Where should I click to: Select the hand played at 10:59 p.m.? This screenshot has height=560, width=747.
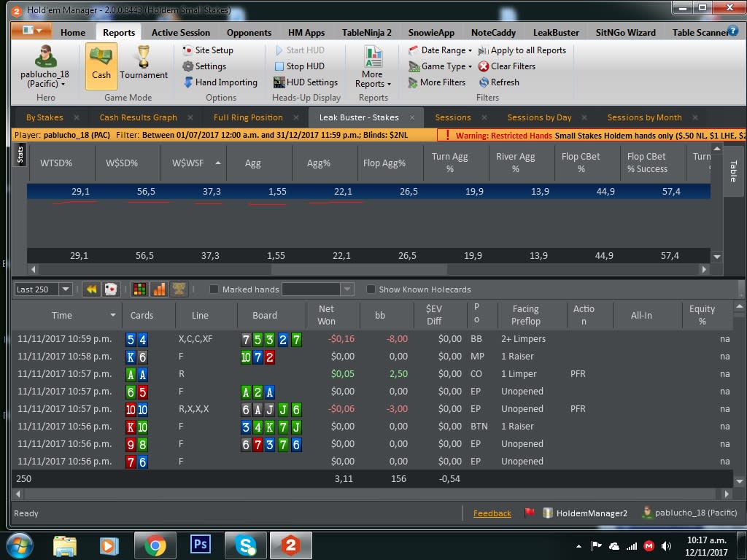tap(371, 339)
